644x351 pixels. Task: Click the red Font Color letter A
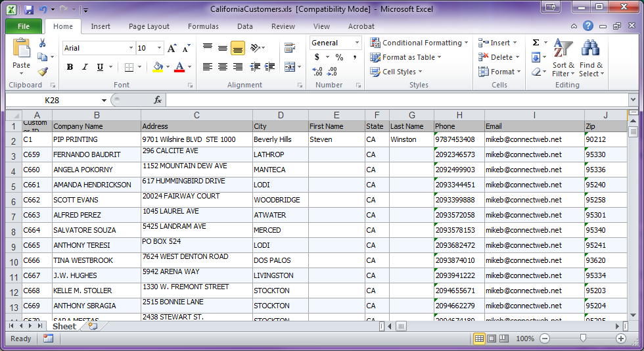(179, 67)
